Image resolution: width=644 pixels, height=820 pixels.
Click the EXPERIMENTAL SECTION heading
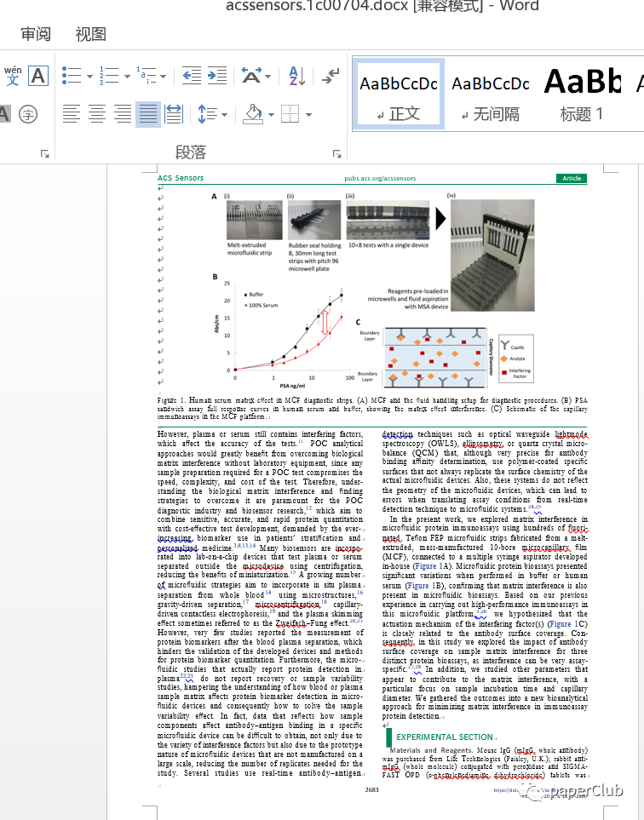pos(445,737)
